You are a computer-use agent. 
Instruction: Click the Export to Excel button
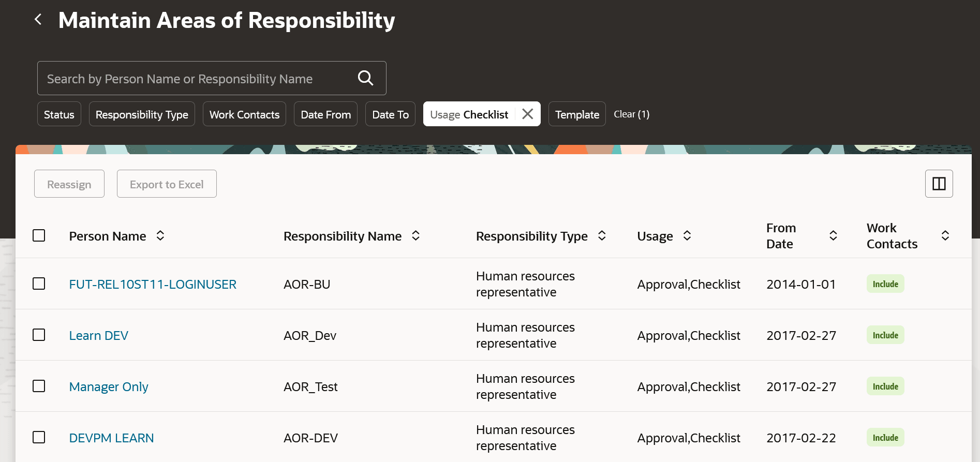click(x=167, y=184)
